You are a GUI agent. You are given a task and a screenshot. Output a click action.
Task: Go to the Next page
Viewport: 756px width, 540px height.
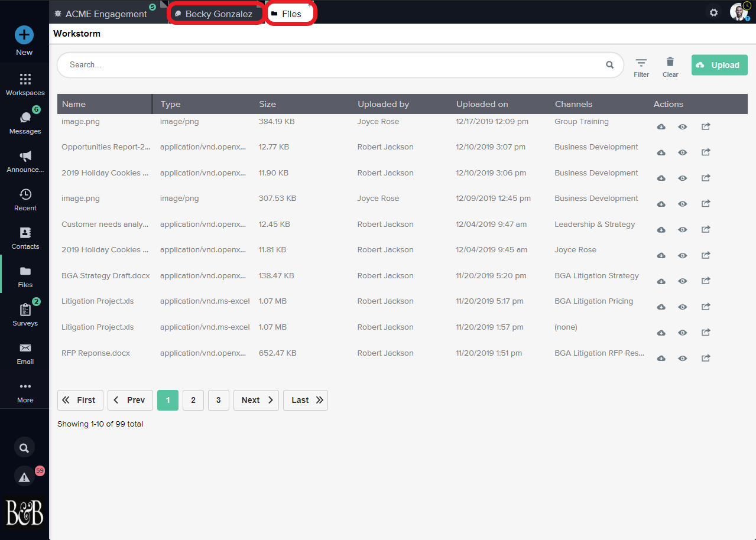257,400
